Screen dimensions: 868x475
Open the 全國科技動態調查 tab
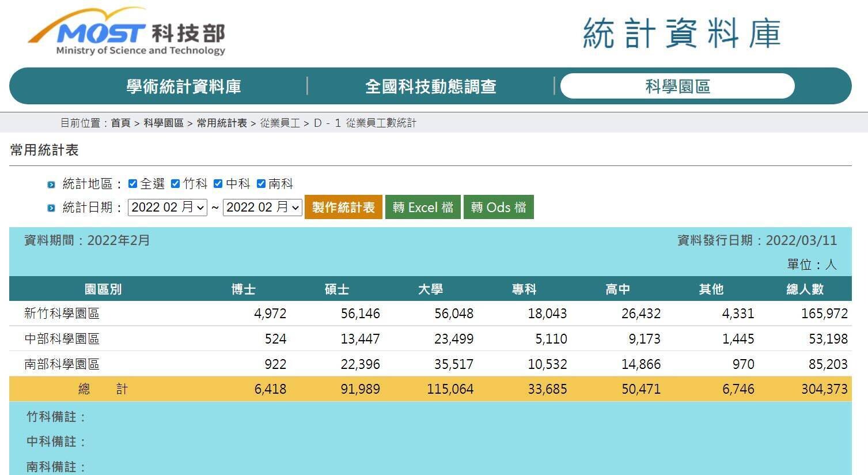(x=430, y=85)
